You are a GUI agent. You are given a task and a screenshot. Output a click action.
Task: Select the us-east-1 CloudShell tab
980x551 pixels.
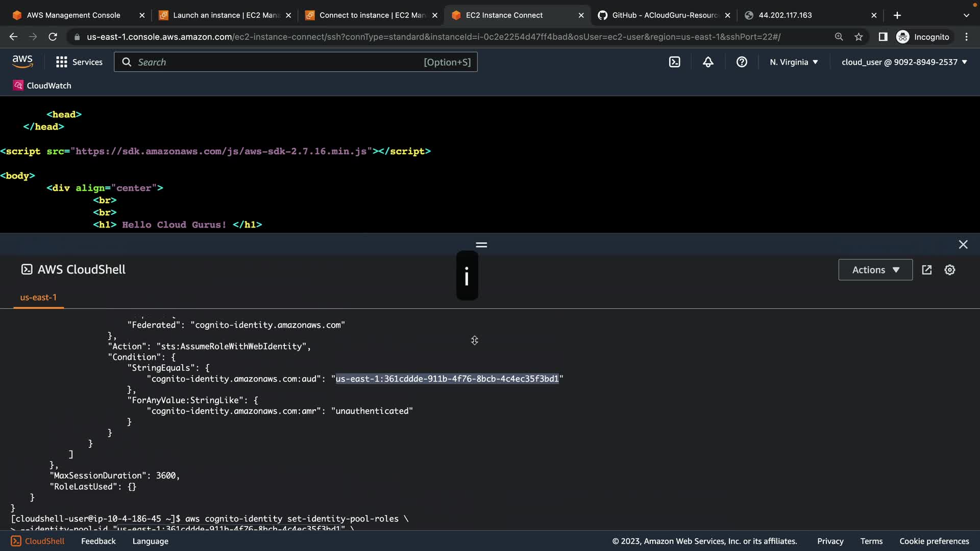38,297
